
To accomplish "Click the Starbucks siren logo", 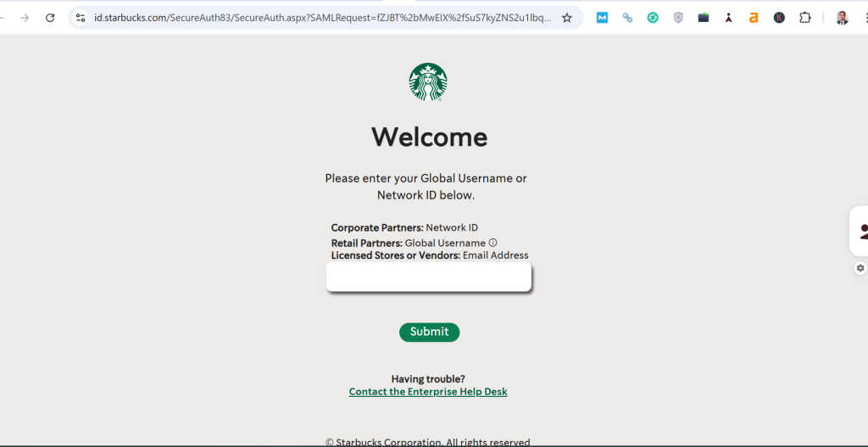I will 428,82.
